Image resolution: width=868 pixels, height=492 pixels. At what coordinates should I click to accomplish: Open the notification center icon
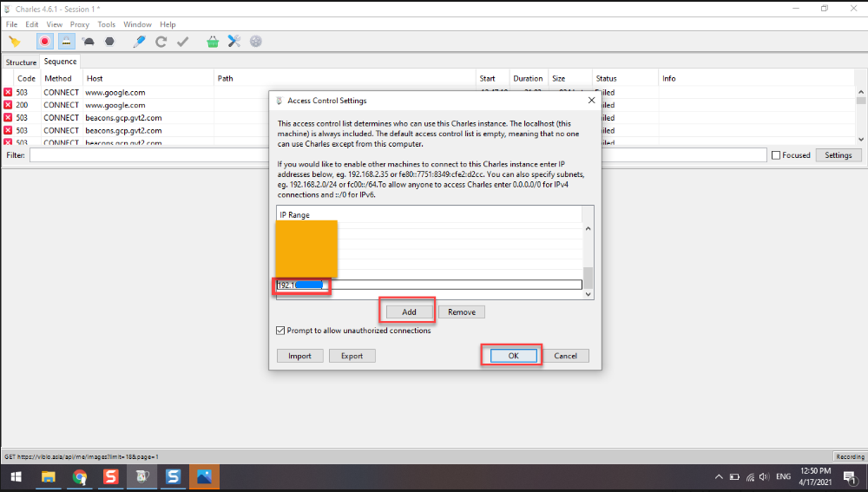pyautogui.click(x=851, y=477)
